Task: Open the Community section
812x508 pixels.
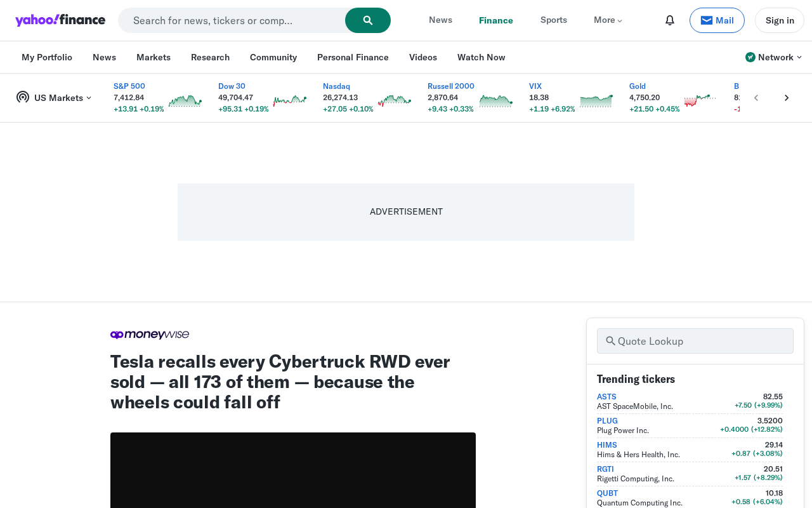Action: click(273, 57)
